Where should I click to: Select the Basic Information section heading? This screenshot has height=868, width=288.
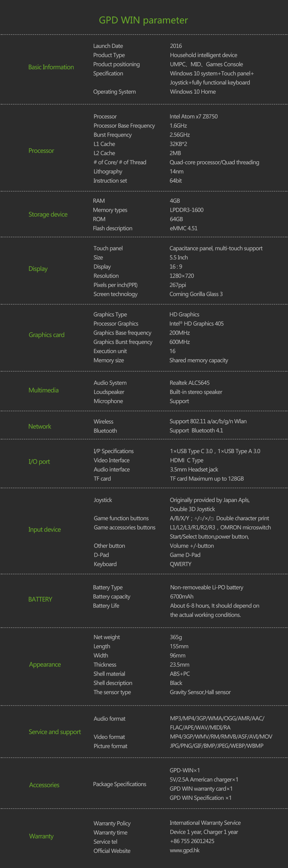pos(51,67)
